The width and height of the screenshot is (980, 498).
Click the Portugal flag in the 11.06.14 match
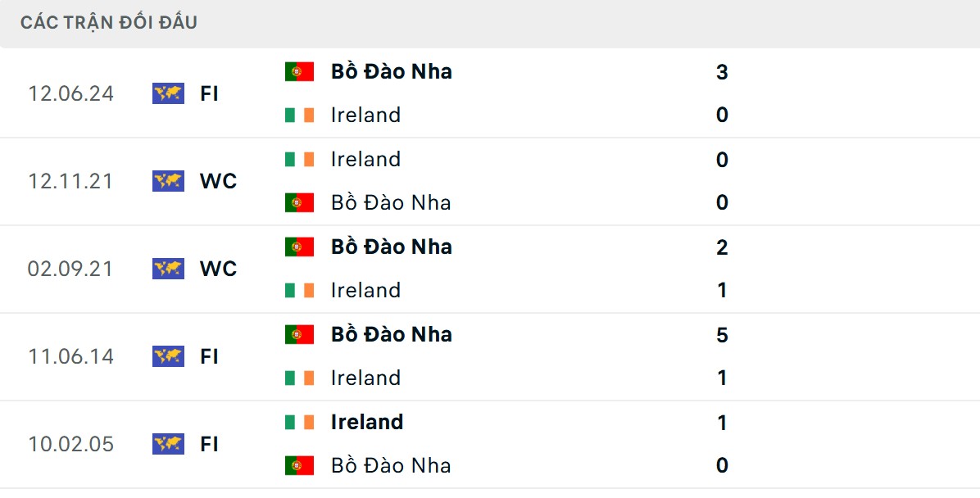(x=298, y=334)
